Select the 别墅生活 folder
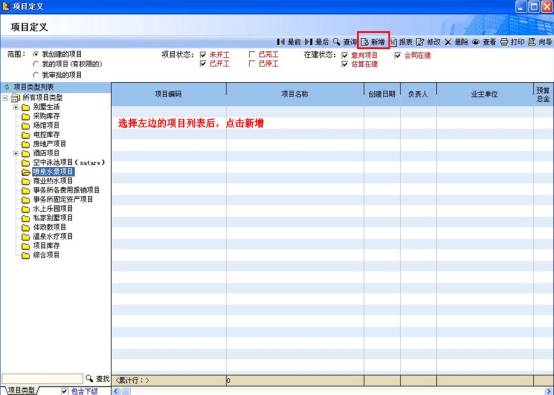The image size is (554, 395). coord(46,107)
